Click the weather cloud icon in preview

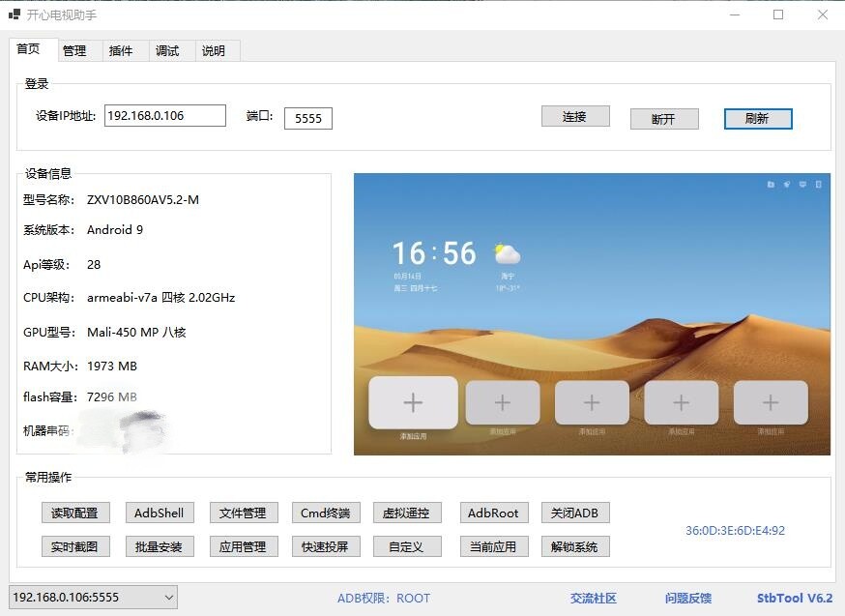click(508, 253)
